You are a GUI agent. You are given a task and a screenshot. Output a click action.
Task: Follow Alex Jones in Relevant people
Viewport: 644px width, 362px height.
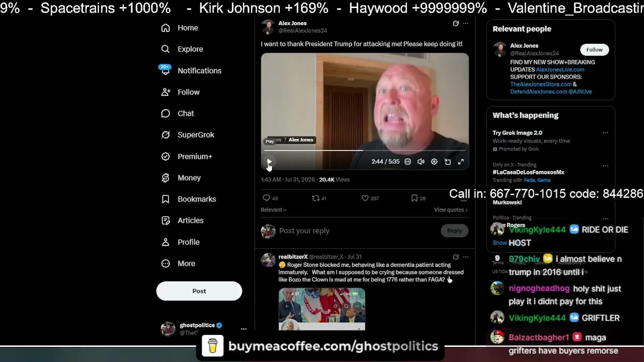pyautogui.click(x=594, y=50)
